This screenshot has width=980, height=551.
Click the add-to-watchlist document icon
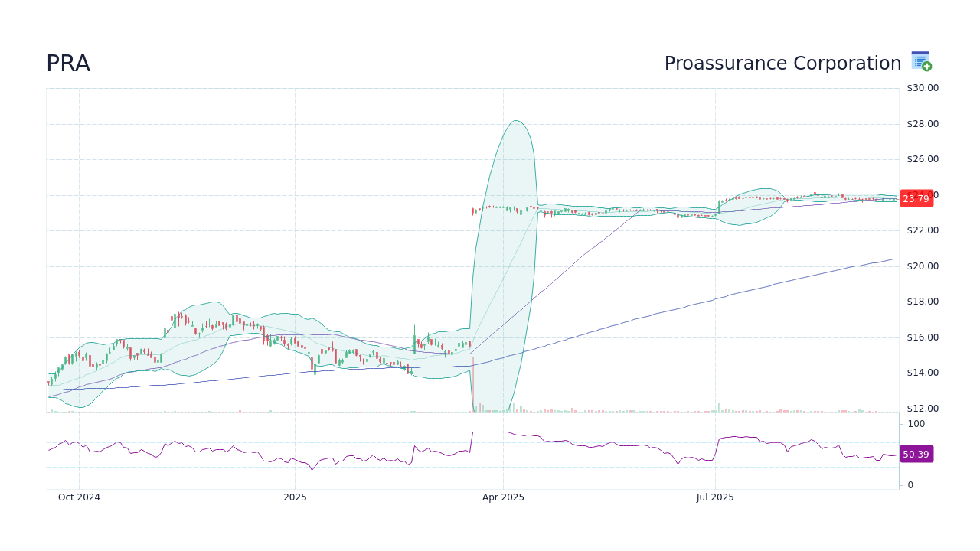(921, 61)
